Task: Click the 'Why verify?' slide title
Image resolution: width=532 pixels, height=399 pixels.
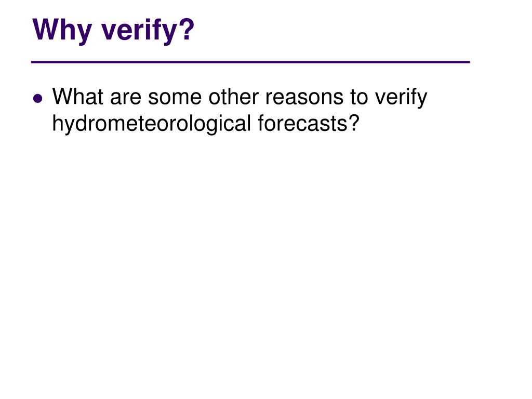Action: [x=113, y=30]
